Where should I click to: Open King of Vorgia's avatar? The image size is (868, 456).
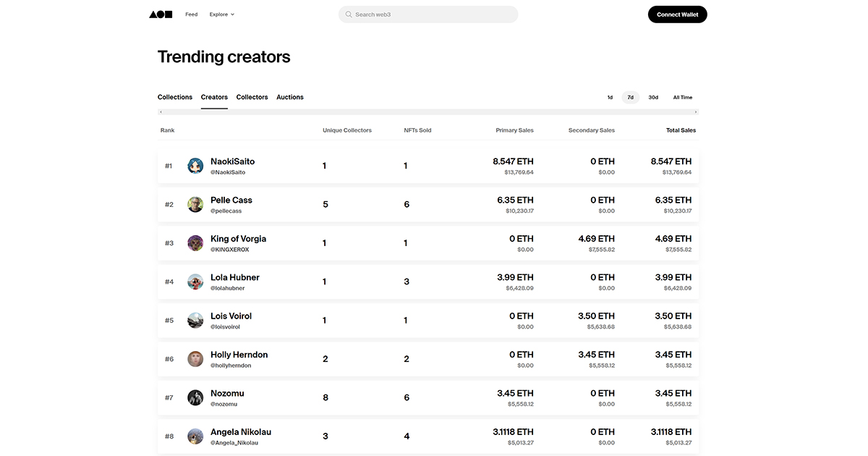click(x=195, y=243)
